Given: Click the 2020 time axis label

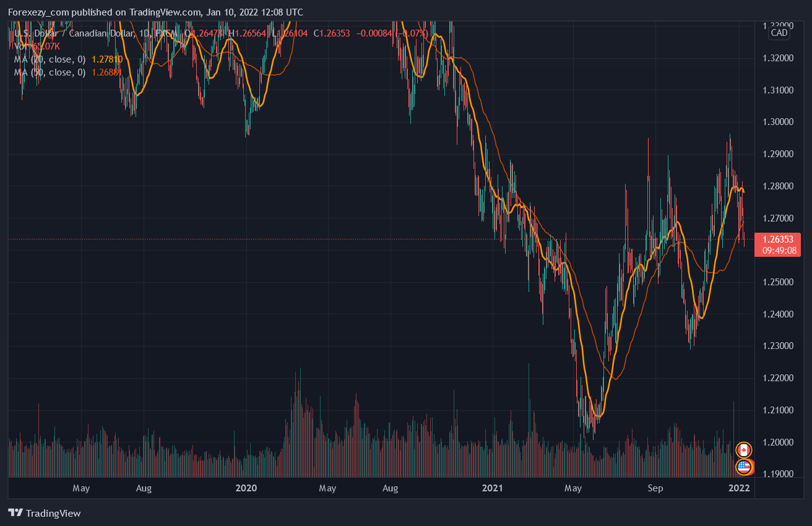Looking at the screenshot, I should point(246,488).
